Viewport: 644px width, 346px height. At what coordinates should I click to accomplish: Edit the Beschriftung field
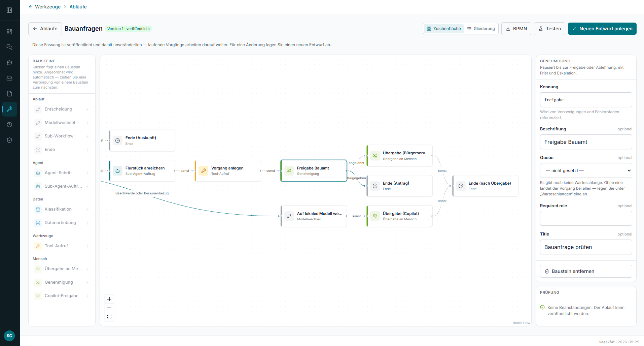586,142
